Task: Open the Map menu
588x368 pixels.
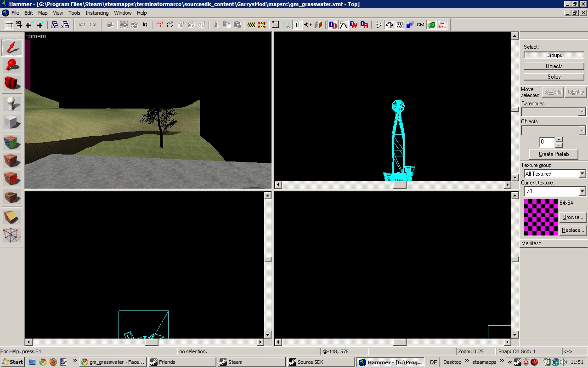Action: pos(43,13)
